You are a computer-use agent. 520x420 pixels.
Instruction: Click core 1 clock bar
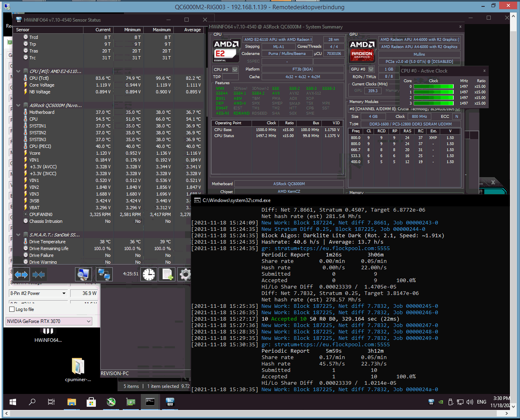point(434,92)
